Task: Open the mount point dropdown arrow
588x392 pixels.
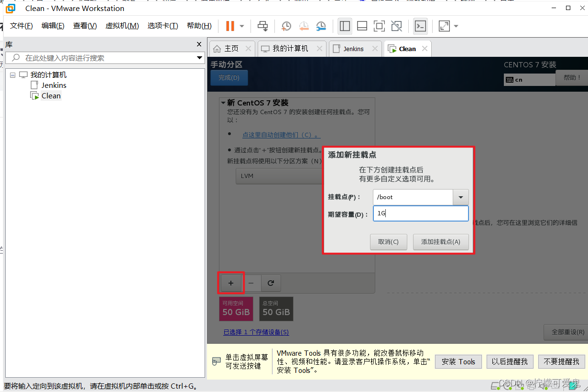Action: click(461, 197)
